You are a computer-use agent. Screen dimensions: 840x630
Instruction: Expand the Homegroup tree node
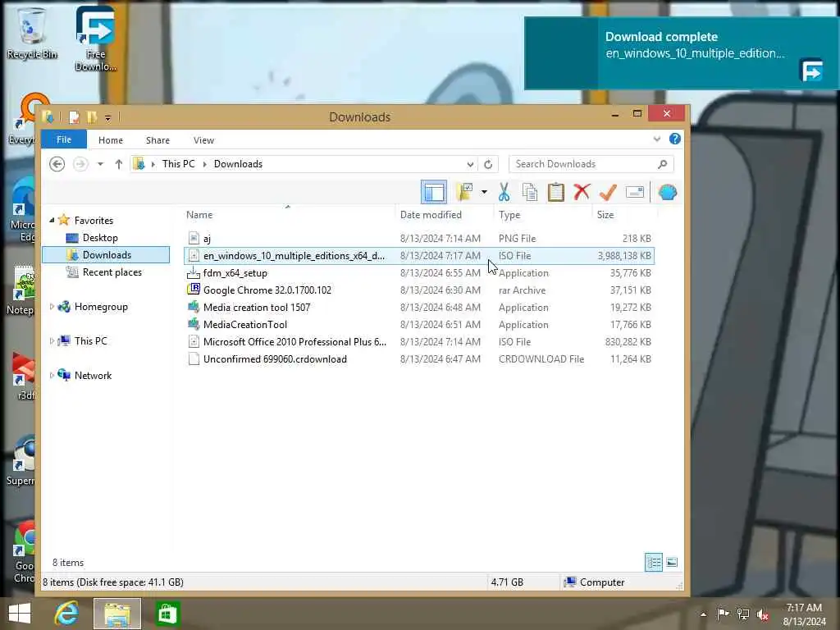click(x=52, y=307)
